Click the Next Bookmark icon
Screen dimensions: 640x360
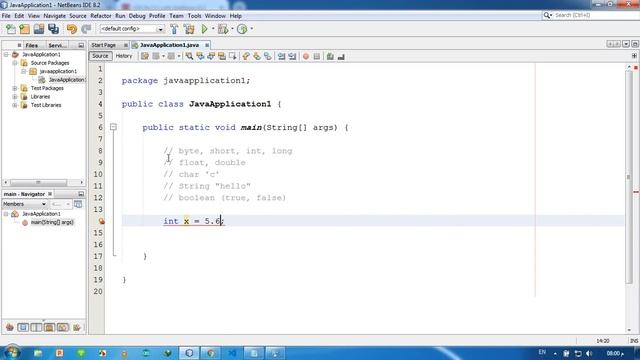tap(257, 56)
